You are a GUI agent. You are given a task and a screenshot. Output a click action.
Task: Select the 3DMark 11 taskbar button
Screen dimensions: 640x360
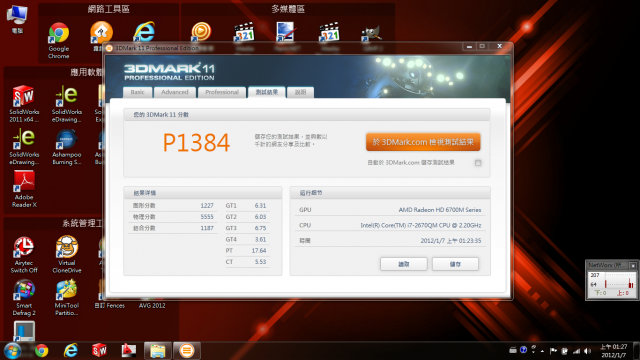(x=187, y=351)
